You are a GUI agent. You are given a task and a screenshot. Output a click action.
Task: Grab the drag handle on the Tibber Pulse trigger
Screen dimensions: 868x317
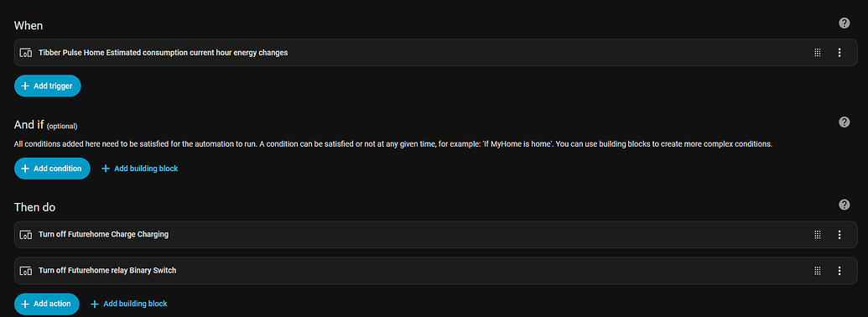pos(817,53)
